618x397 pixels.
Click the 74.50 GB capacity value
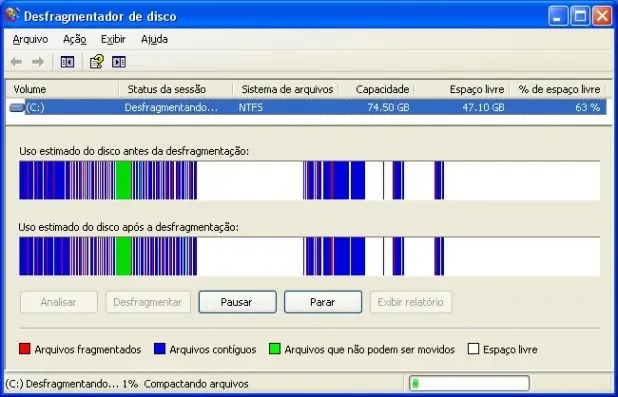point(388,107)
